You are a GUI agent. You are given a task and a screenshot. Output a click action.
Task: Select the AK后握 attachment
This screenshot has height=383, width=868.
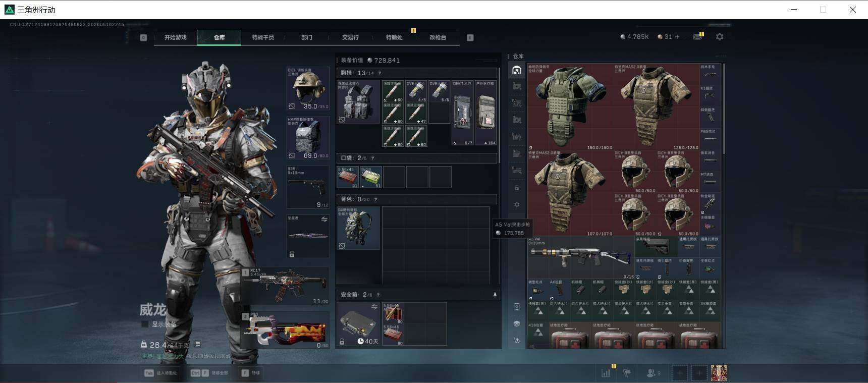tap(559, 290)
